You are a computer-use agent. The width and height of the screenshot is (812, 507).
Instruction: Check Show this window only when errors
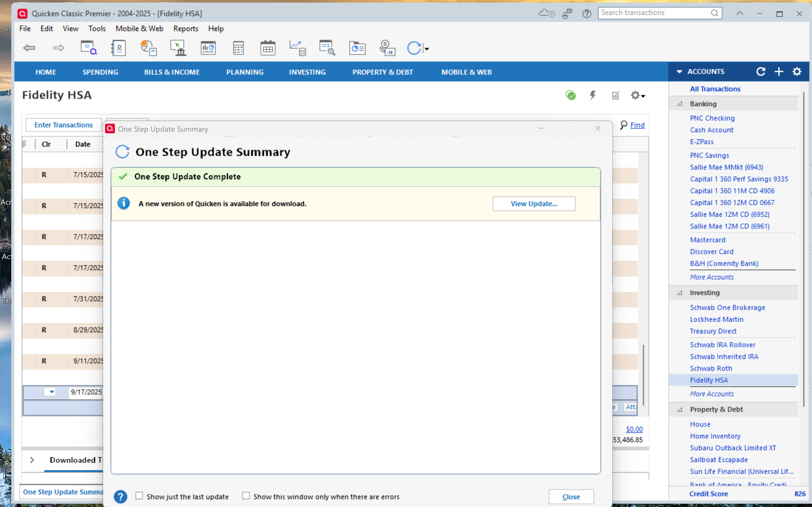[246, 495]
